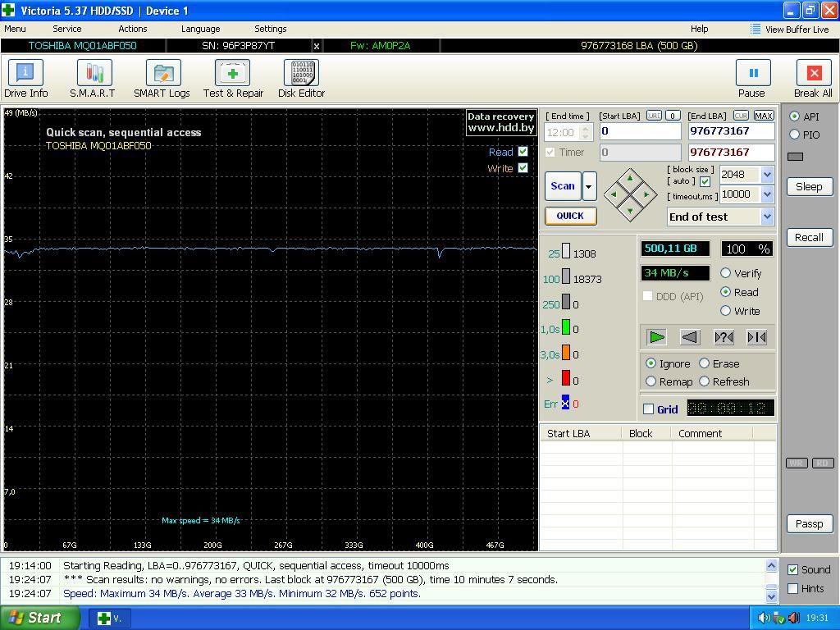Open the Language menu
Screen dimensions: 840x630
(x=200, y=29)
